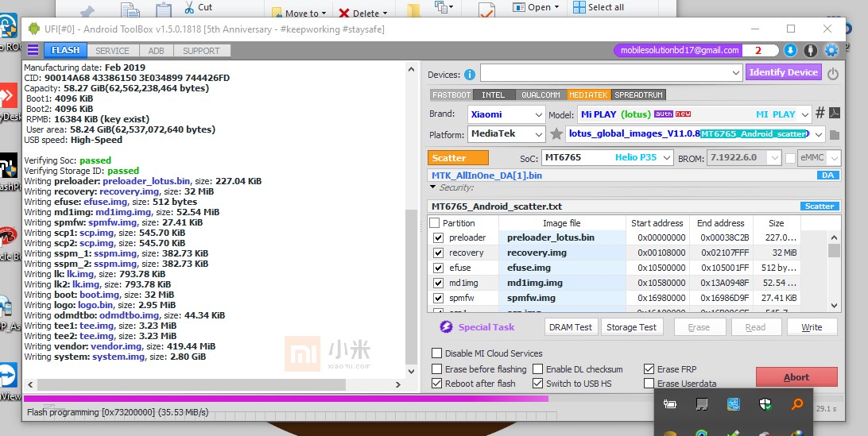Click the magenta flash progress bar
The image size is (868, 436).
(286, 399)
